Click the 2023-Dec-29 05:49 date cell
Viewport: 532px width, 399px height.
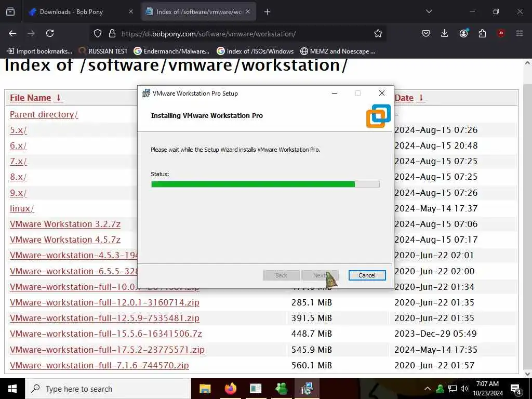point(435,334)
